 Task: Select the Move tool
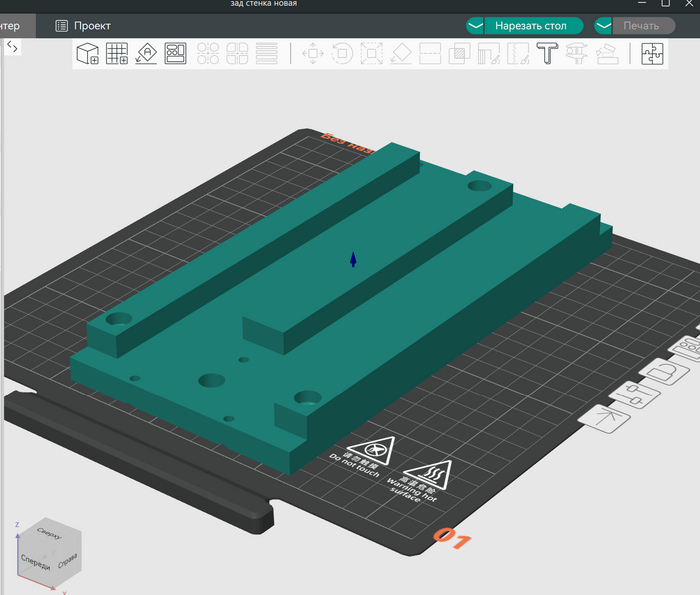312,54
